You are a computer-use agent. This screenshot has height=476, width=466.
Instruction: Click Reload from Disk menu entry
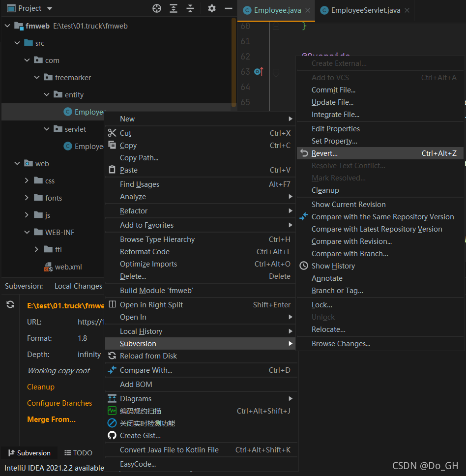pos(200,356)
